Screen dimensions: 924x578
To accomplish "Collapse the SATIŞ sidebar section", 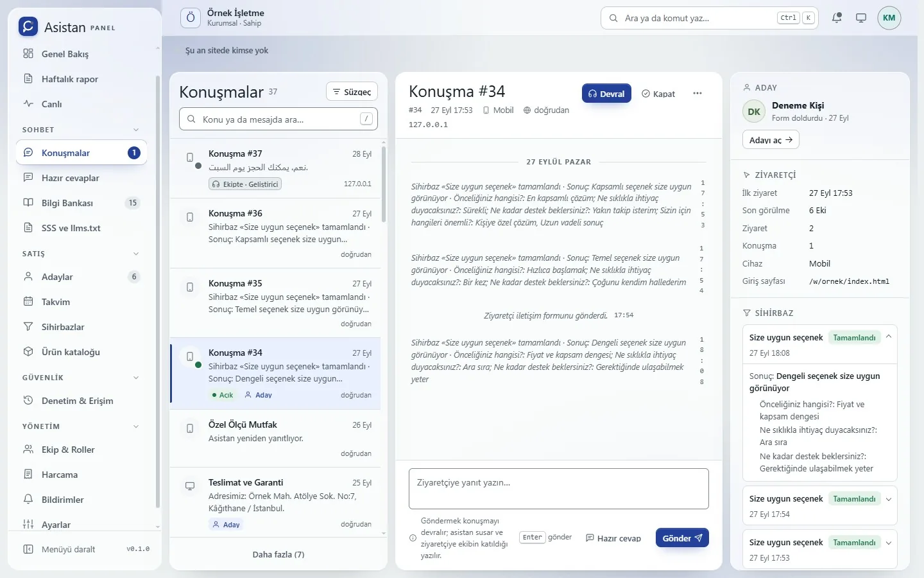I will pyautogui.click(x=81, y=254).
